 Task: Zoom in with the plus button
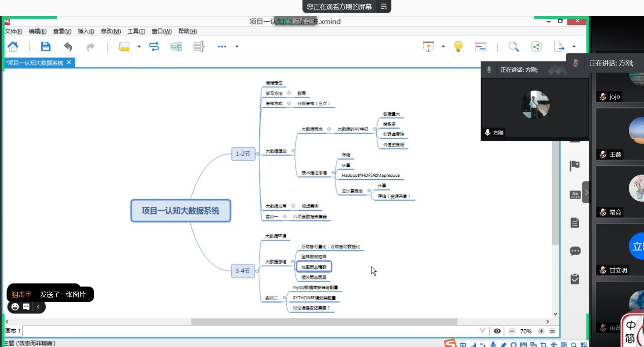(540, 331)
